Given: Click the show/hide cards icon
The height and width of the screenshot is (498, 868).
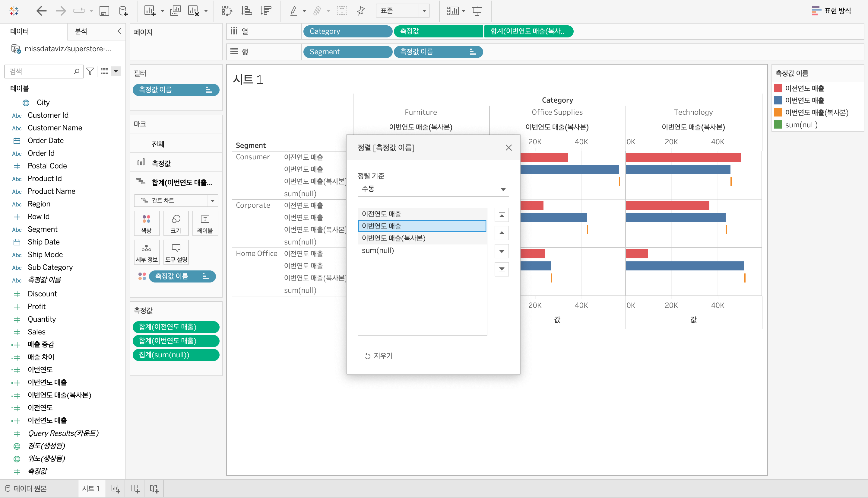Looking at the screenshot, I should point(452,11).
